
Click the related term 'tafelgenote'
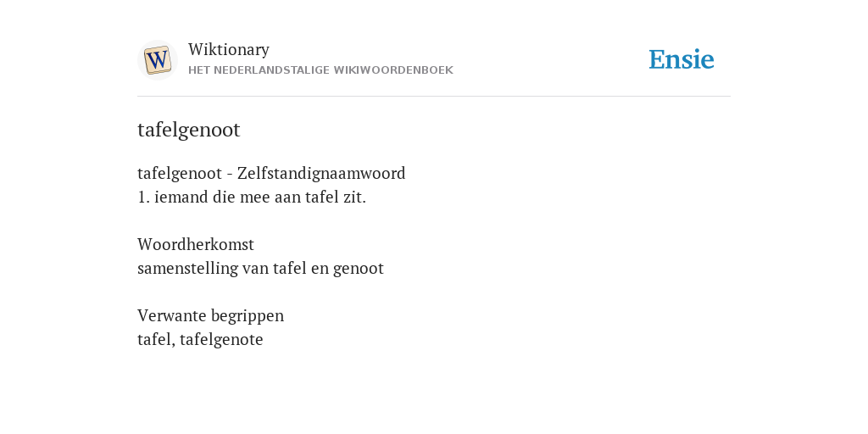(221, 339)
